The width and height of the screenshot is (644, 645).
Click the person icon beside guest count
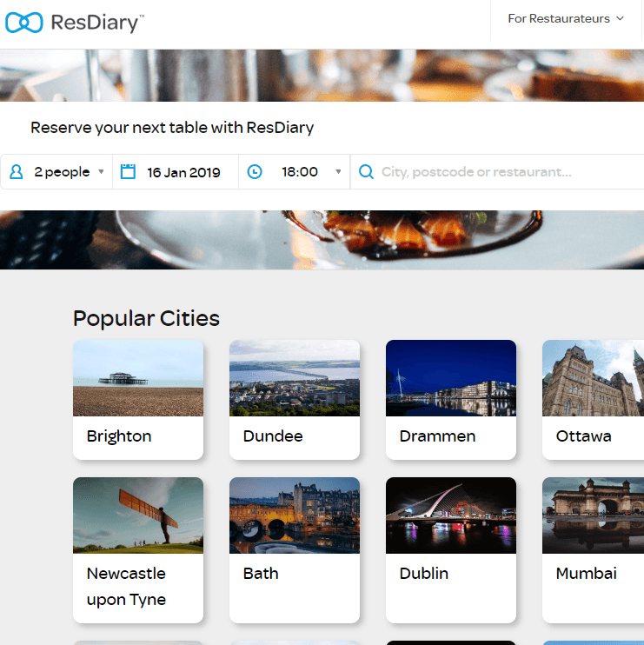point(16,172)
